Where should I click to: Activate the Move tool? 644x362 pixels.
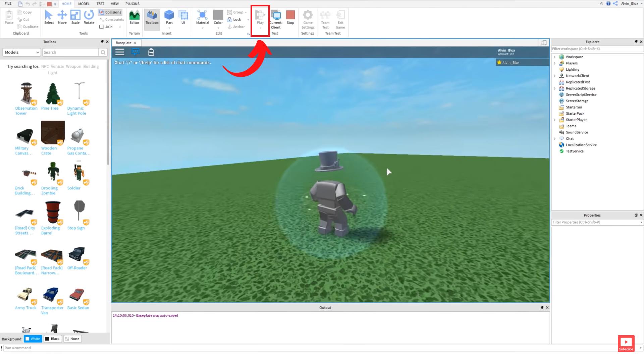(62, 17)
